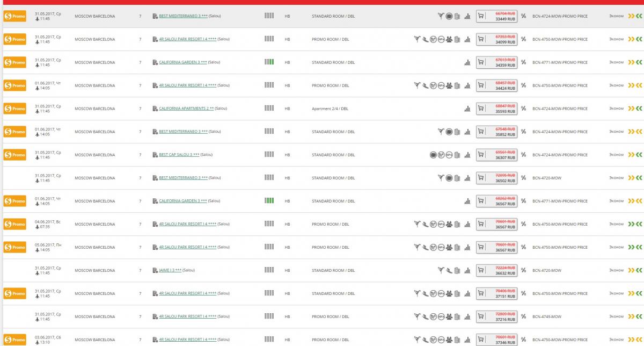
Task: Click the airplane icon under the 04.06.2017 date
Action: (36, 227)
